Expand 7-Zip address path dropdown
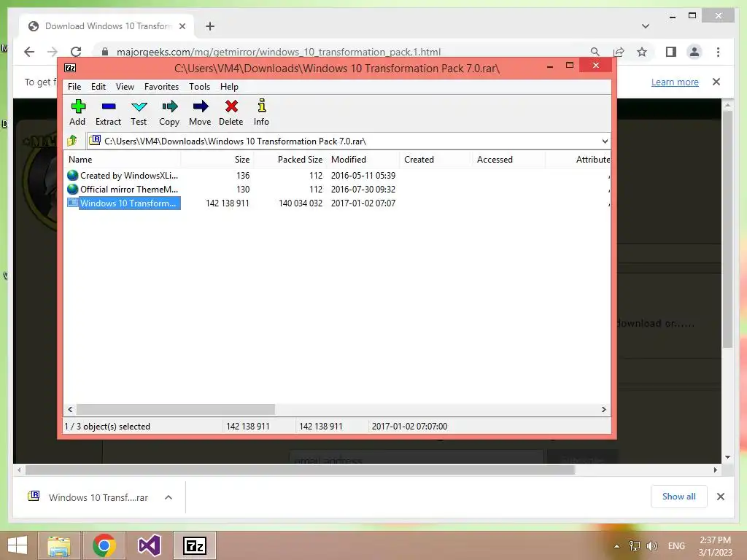 605,141
